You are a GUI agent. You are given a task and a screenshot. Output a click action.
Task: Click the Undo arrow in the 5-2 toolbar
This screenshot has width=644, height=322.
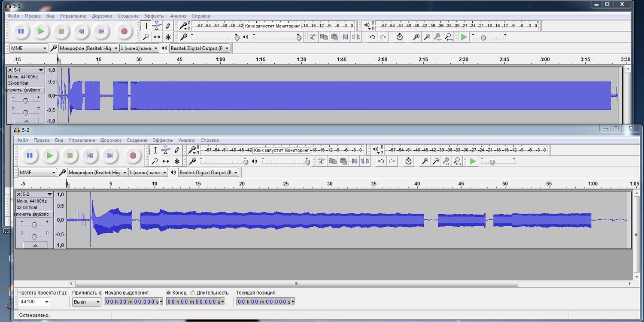tap(381, 161)
